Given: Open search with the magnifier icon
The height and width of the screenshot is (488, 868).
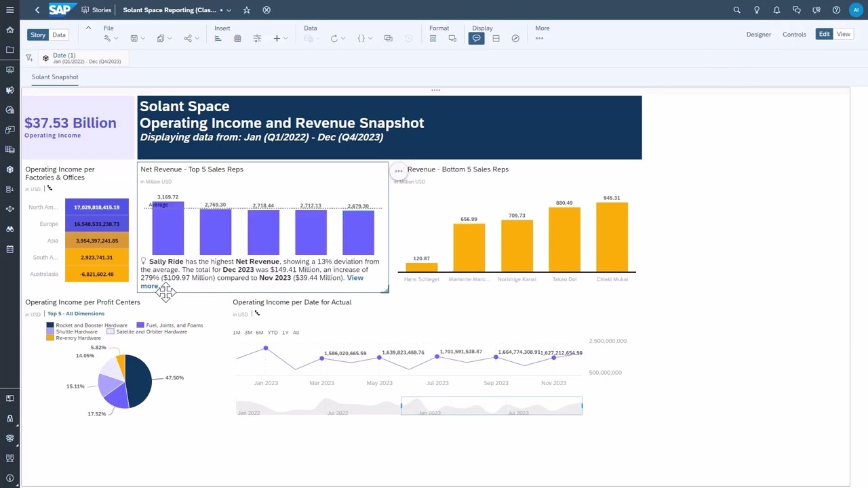Looking at the screenshot, I should (x=736, y=10).
